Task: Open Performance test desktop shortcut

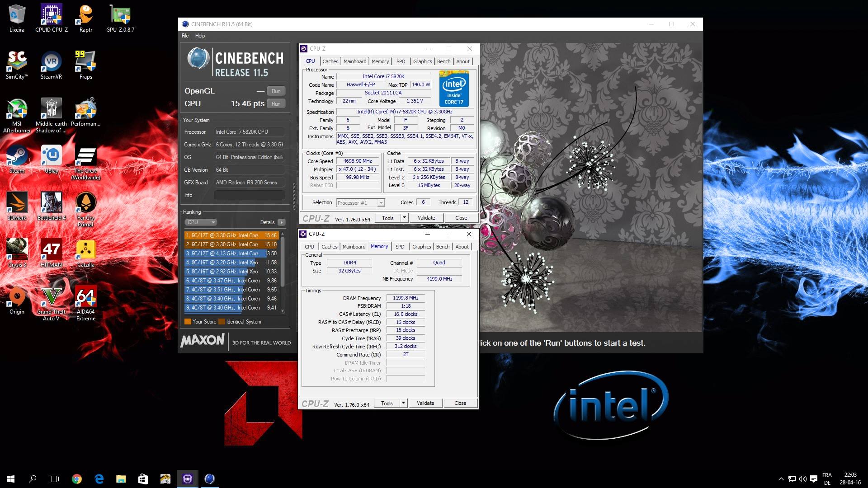Action: [86, 112]
